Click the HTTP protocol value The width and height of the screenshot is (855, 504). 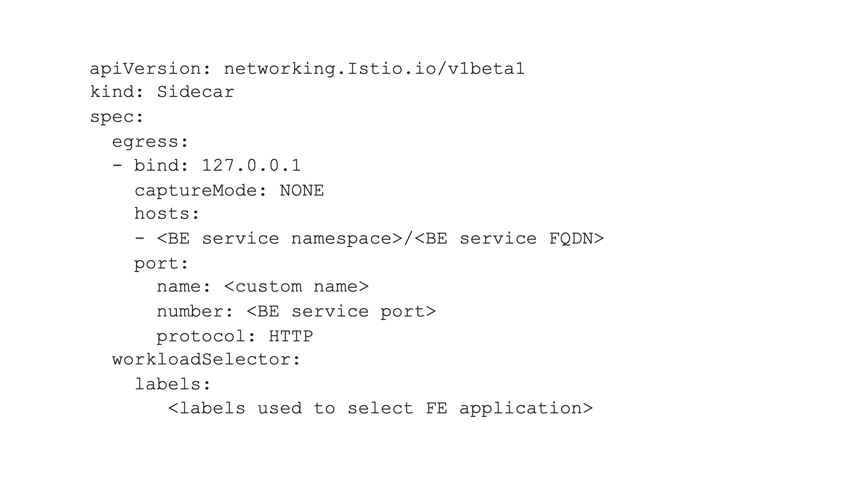[291, 336]
